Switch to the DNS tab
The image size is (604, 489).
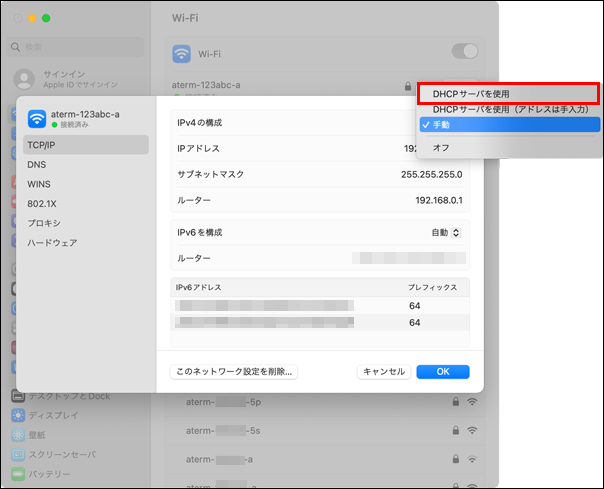pyautogui.click(x=37, y=164)
